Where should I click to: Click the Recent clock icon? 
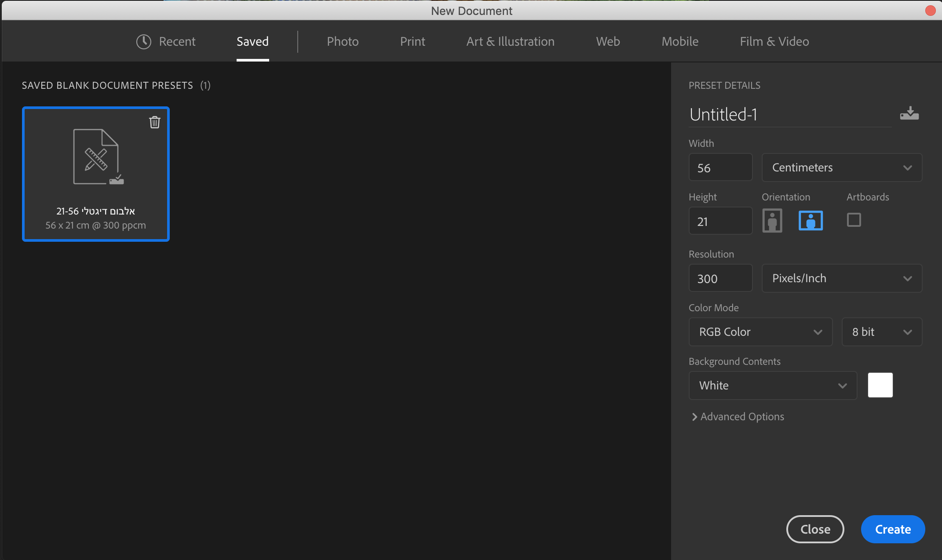tap(144, 42)
